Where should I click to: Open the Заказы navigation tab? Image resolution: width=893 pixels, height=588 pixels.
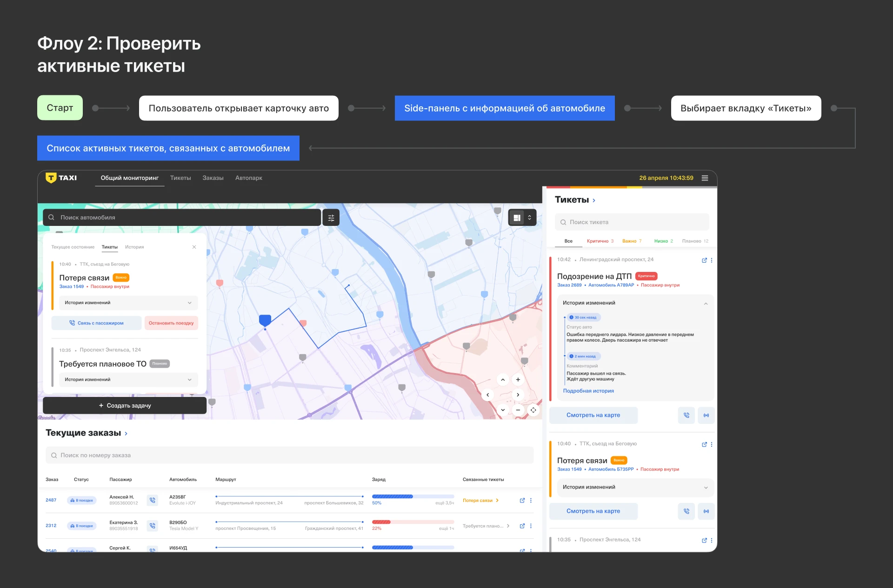[213, 178]
